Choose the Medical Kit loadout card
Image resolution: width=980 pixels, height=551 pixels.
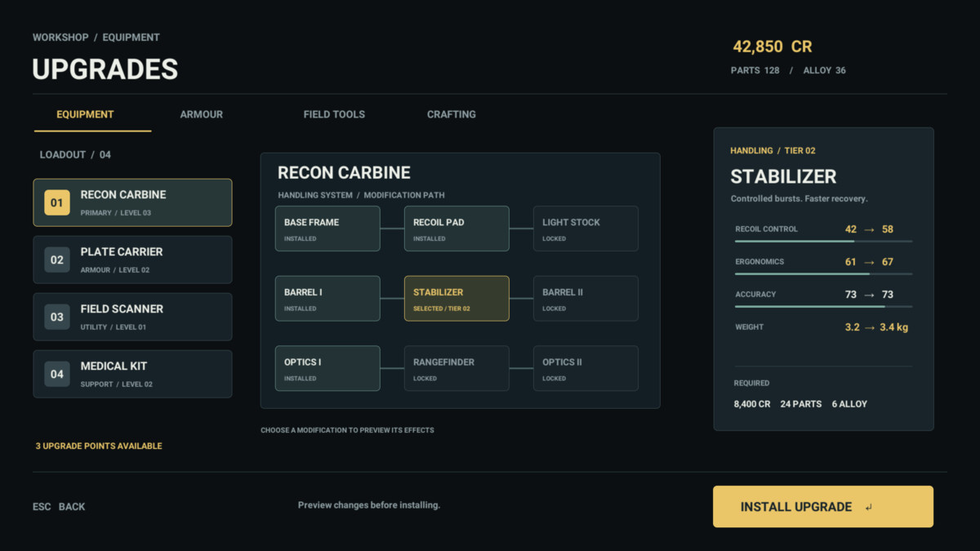(132, 374)
